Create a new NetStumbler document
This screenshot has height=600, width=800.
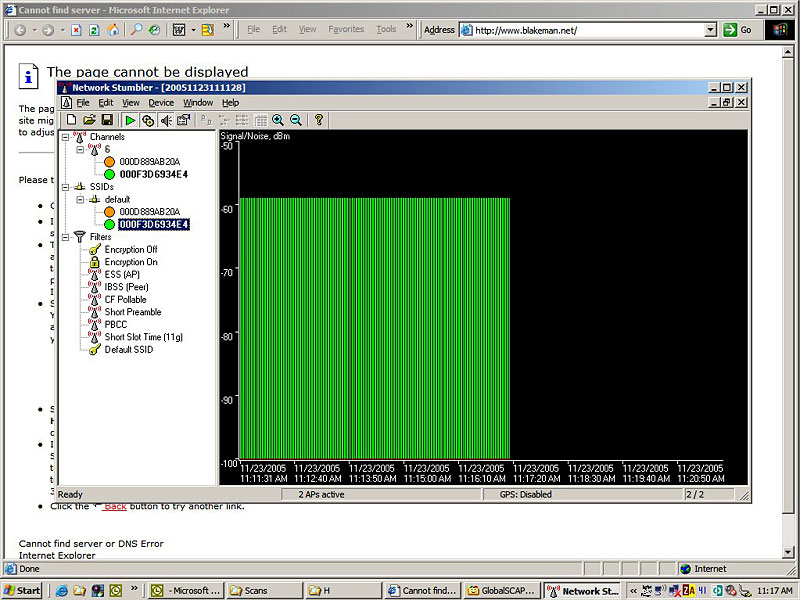click(71, 120)
